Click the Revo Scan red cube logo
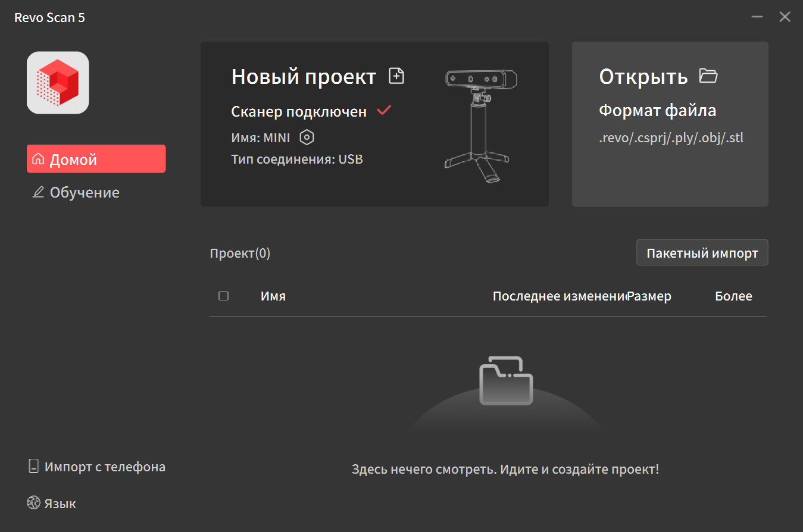Screen dimensions: 803x532 pos(58,83)
